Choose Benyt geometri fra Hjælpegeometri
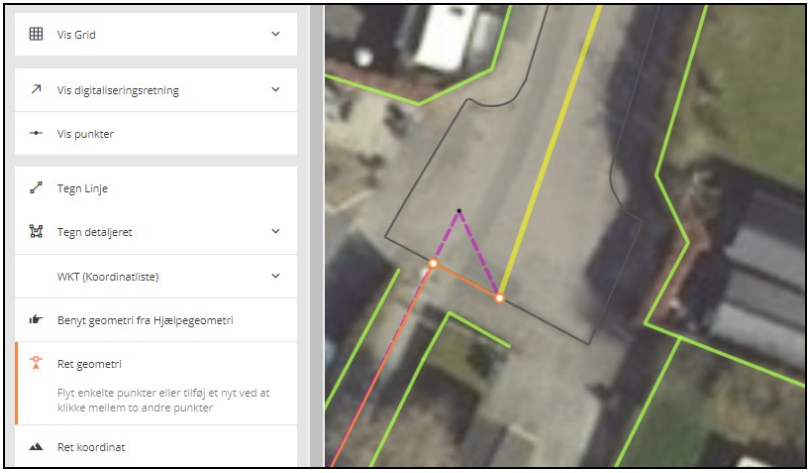The height and width of the screenshot is (473, 811). [145, 320]
